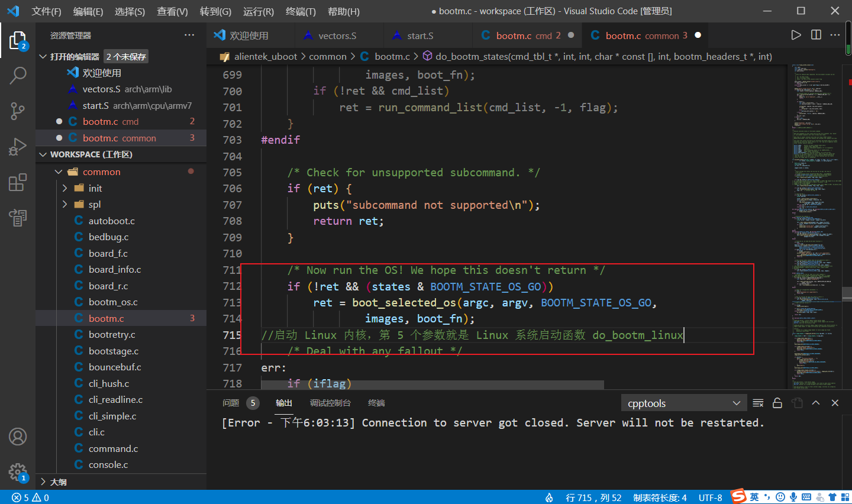
Task: Open the Help menu
Action: pos(343,11)
